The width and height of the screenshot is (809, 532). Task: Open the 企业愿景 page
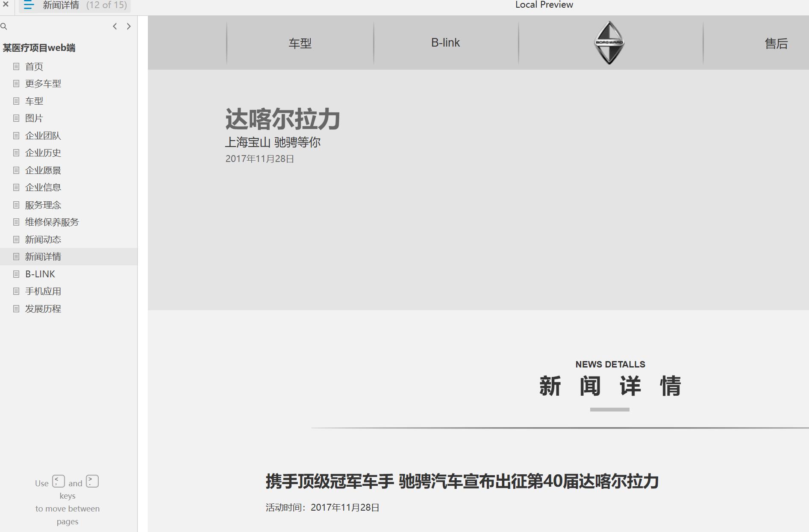pyautogui.click(x=43, y=170)
